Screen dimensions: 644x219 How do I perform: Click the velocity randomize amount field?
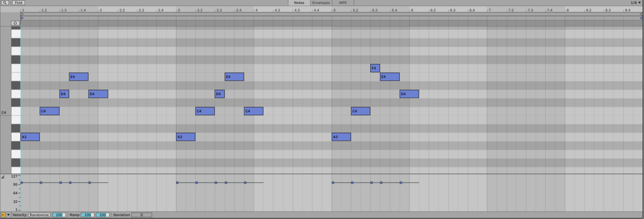[x=59, y=215]
